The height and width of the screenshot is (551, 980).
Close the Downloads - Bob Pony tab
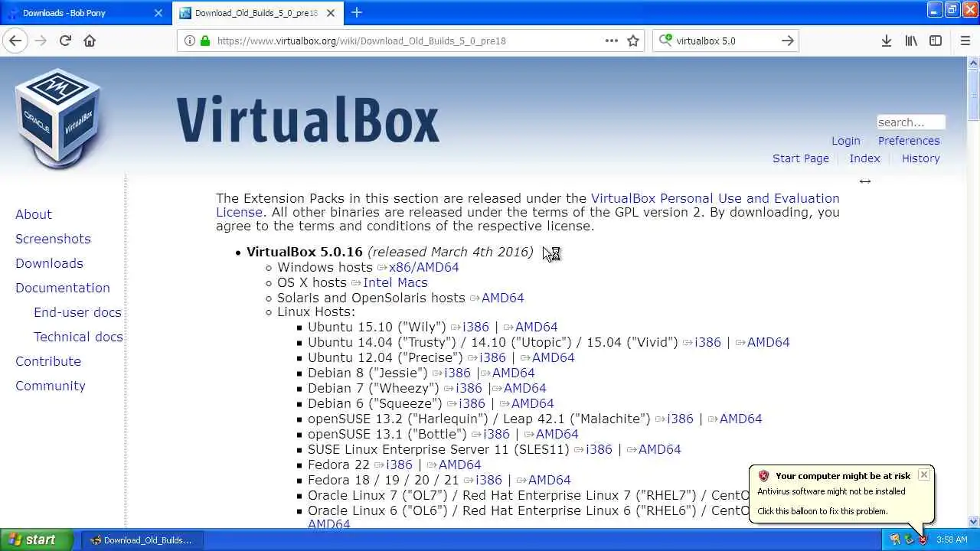click(158, 13)
